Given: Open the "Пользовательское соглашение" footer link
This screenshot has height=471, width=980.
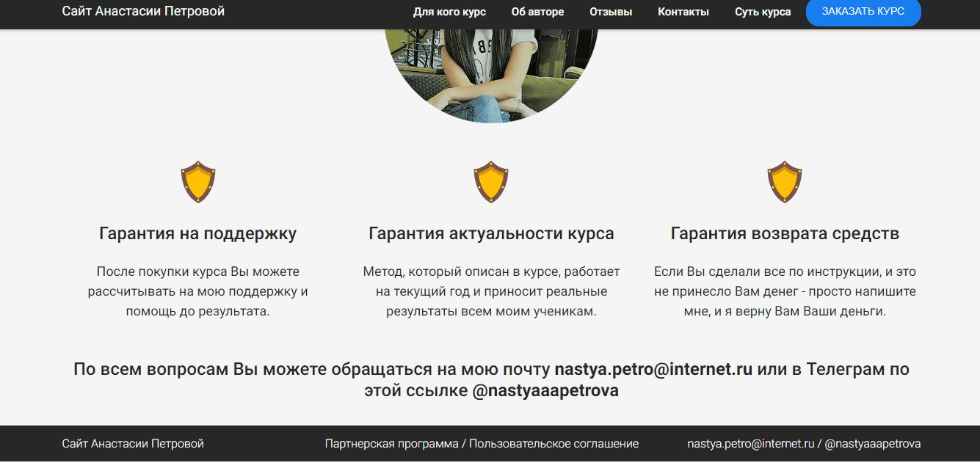Looking at the screenshot, I should coord(555,443).
